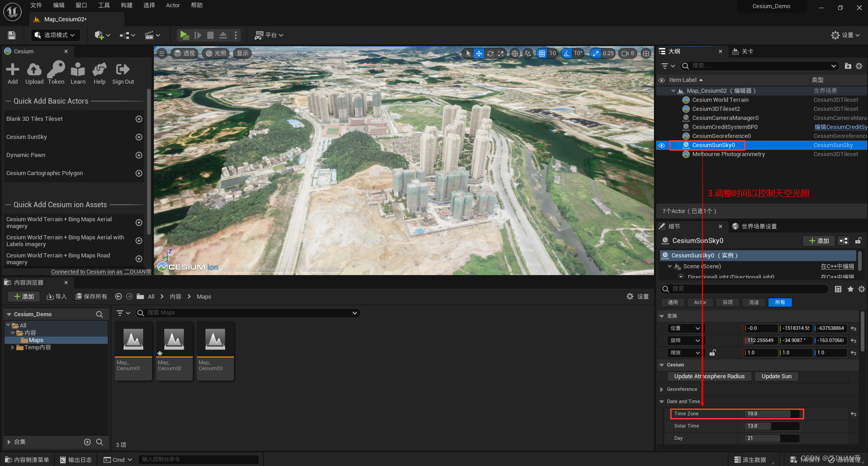Activate the rotate tool in viewport

click(x=490, y=53)
